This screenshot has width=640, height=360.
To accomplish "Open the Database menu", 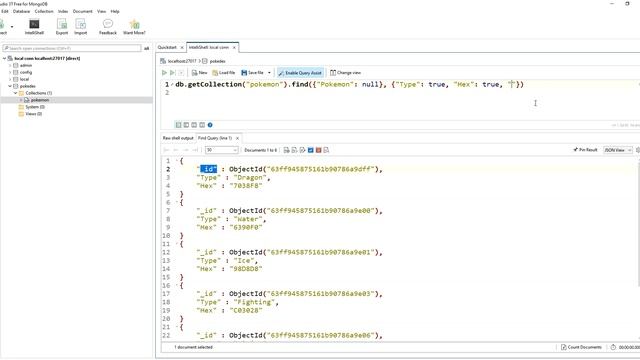I will [21, 11].
